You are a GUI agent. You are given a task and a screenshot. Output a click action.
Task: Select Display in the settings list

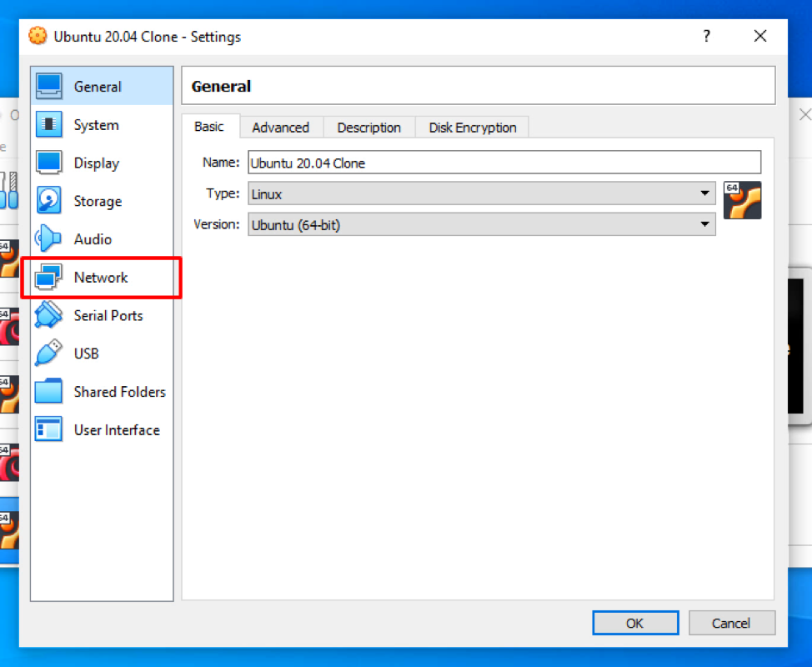click(x=102, y=163)
